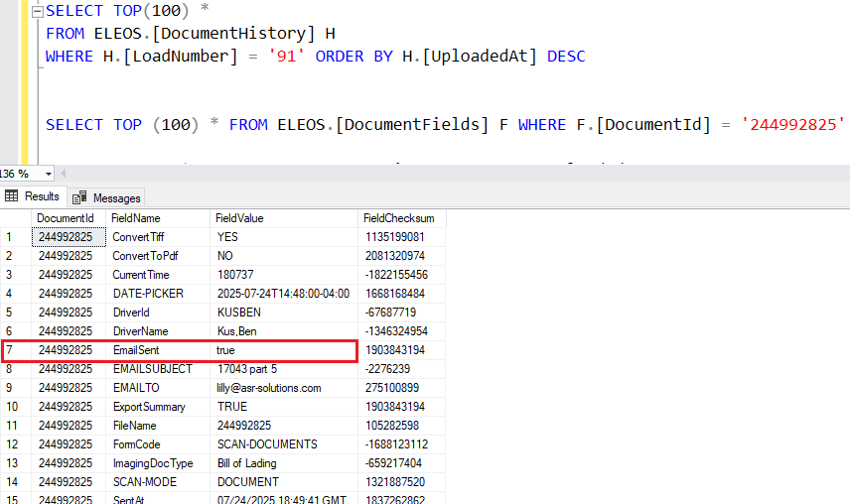The width and height of the screenshot is (850, 504).
Task: Click the [DocumentFields] table name in editor
Action: 411,125
